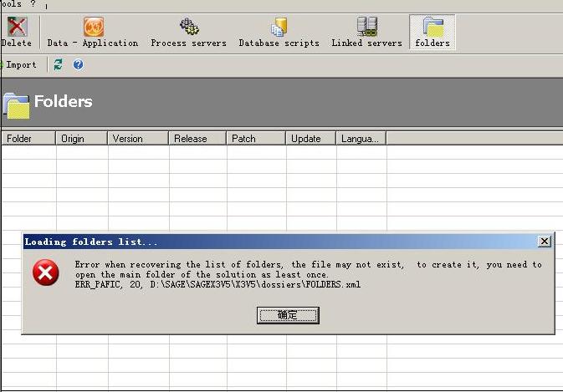Open the Data - Application section
563x392 pixels.
coord(92,32)
